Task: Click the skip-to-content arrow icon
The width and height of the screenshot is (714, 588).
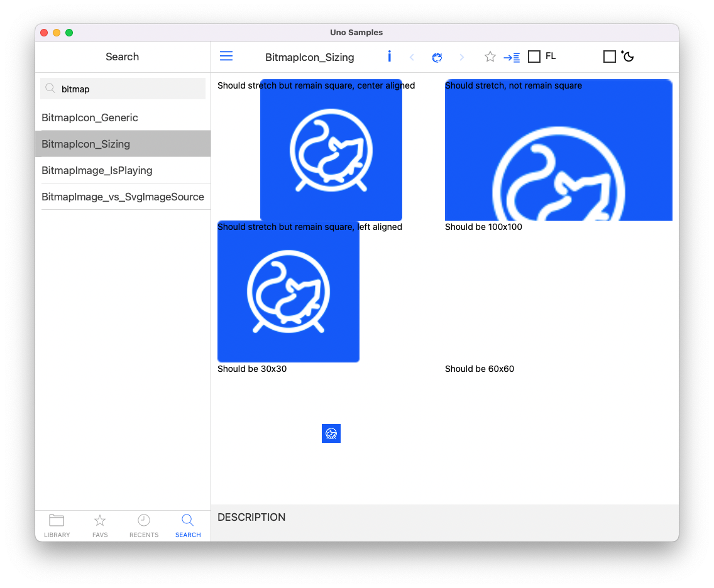Action: tap(512, 57)
